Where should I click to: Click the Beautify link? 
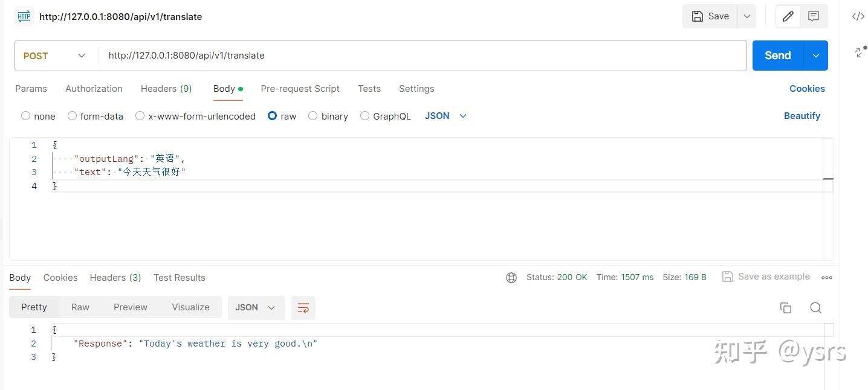click(x=802, y=116)
